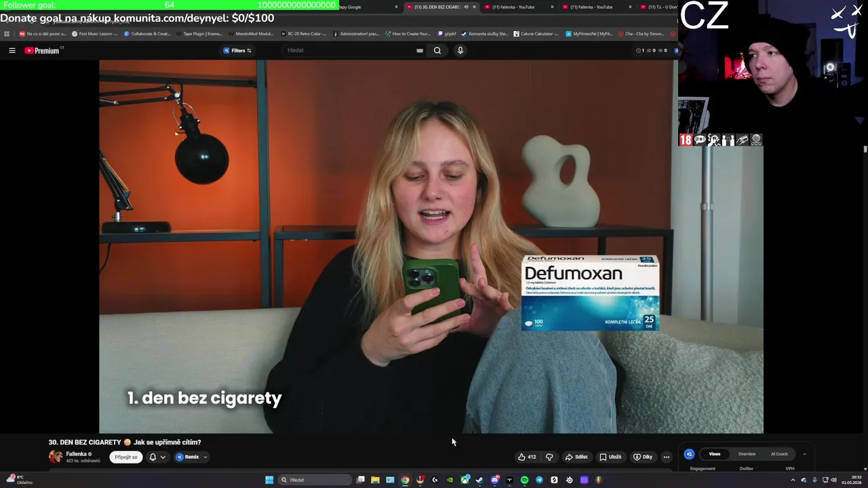
Task: Open the 'Collaborate & Creat...' bookmark
Action: pyautogui.click(x=146, y=33)
